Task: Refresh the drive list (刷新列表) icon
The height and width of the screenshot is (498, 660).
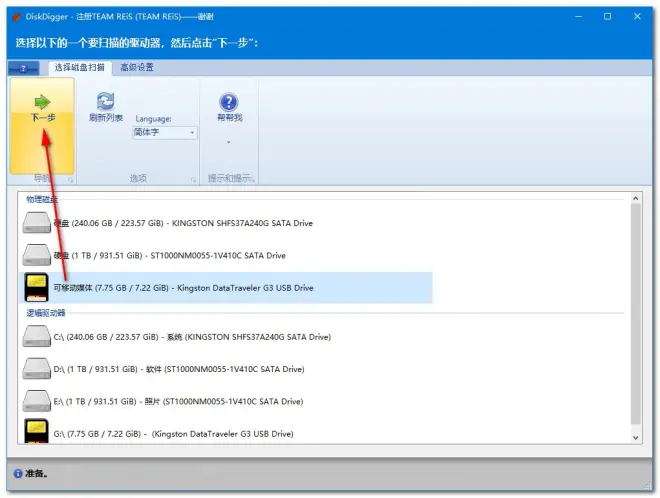Action: click(x=105, y=101)
